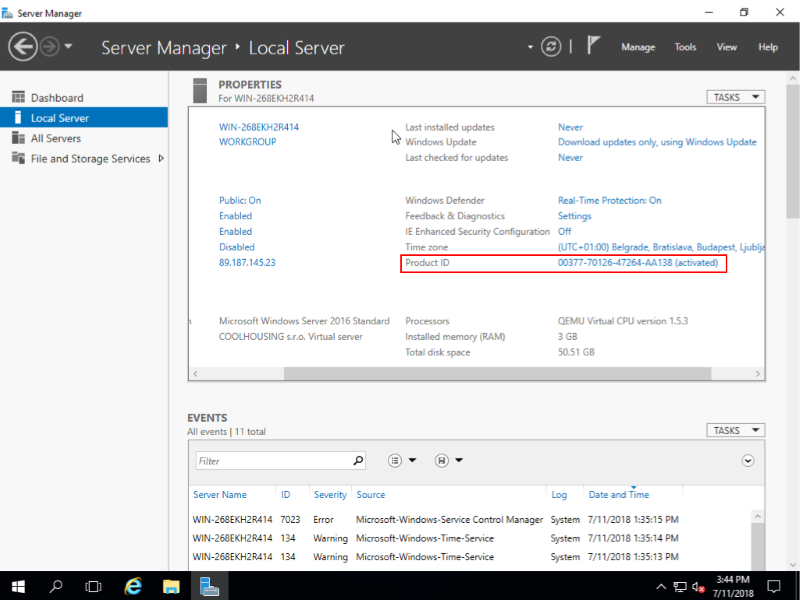Open navigation history dropdown next to forward arrow
The width and height of the screenshot is (800, 600).
pyautogui.click(x=68, y=46)
